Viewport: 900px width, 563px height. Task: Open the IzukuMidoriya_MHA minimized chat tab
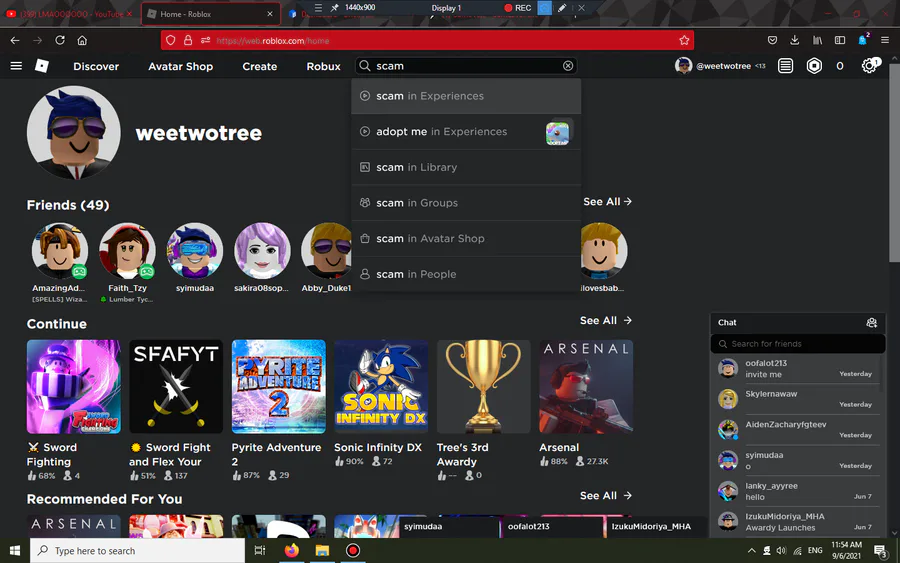pos(655,526)
